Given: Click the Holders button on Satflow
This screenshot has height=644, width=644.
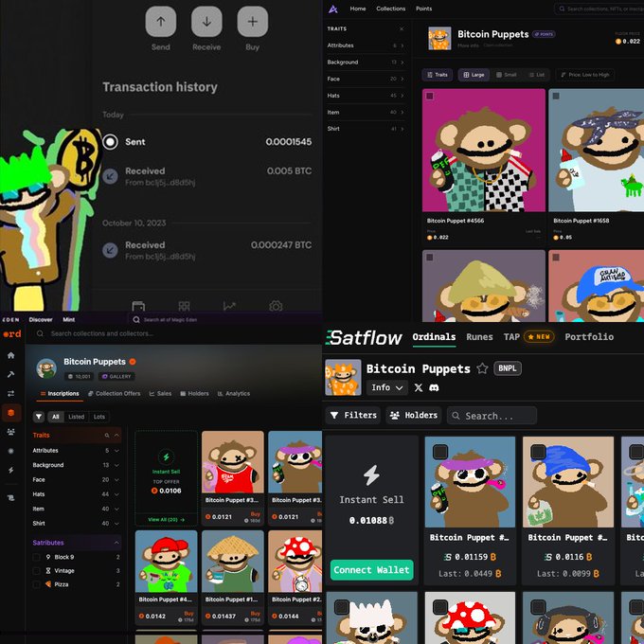Looking at the screenshot, I should [x=414, y=416].
